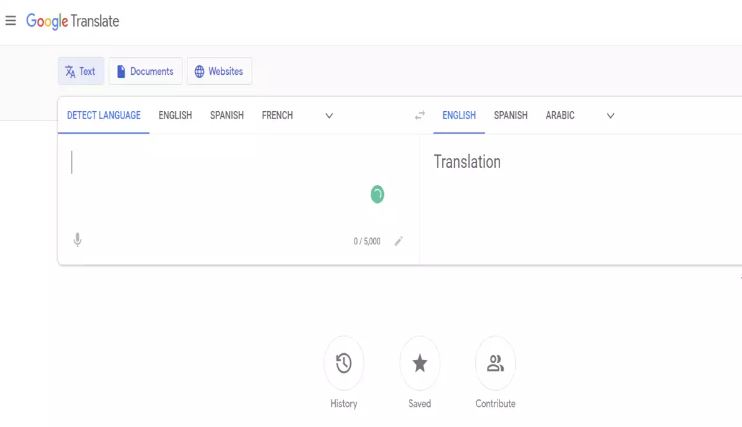Image resolution: width=742 pixels, height=427 pixels.
Task: Start voice input with microphone
Action: pyautogui.click(x=78, y=240)
